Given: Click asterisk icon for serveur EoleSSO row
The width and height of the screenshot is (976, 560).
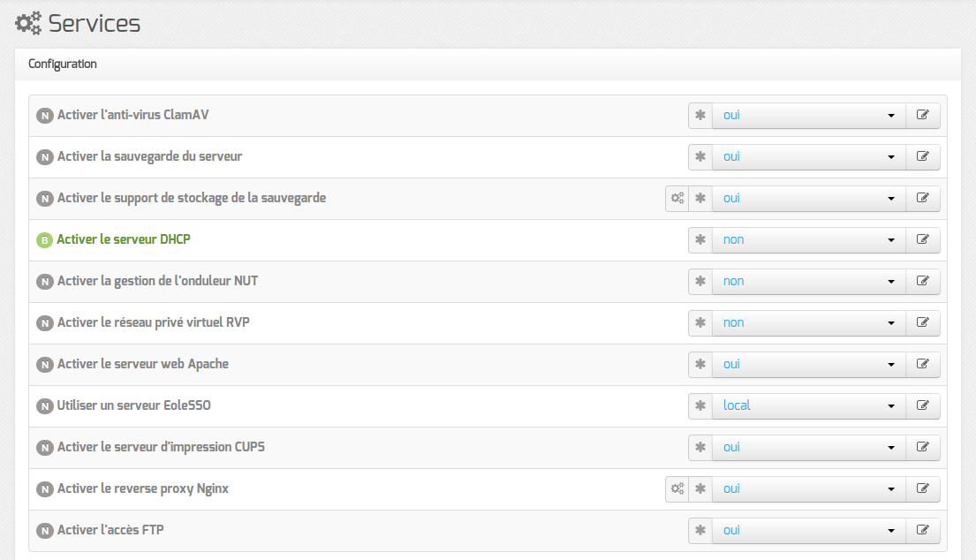Looking at the screenshot, I should click(x=700, y=405).
